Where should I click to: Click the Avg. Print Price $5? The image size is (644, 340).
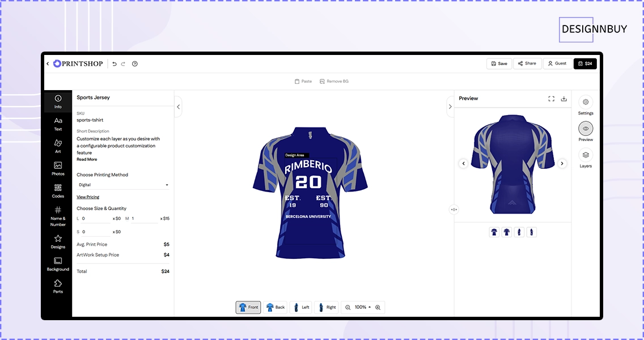click(x=166, y=244)
